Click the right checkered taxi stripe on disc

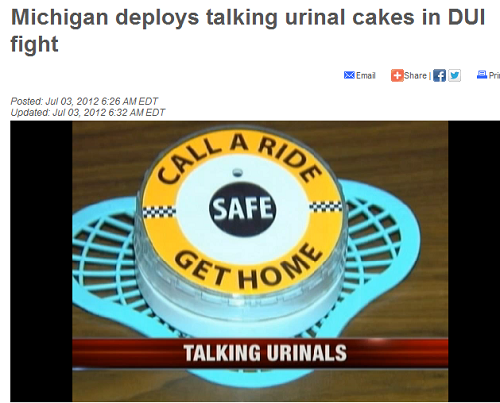coord(325,206)
